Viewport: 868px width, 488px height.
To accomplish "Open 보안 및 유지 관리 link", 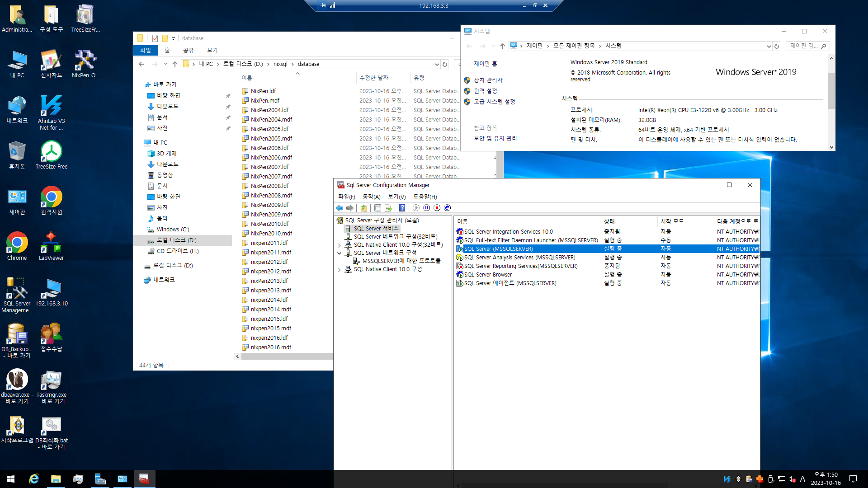I will (x=495, y=138).
